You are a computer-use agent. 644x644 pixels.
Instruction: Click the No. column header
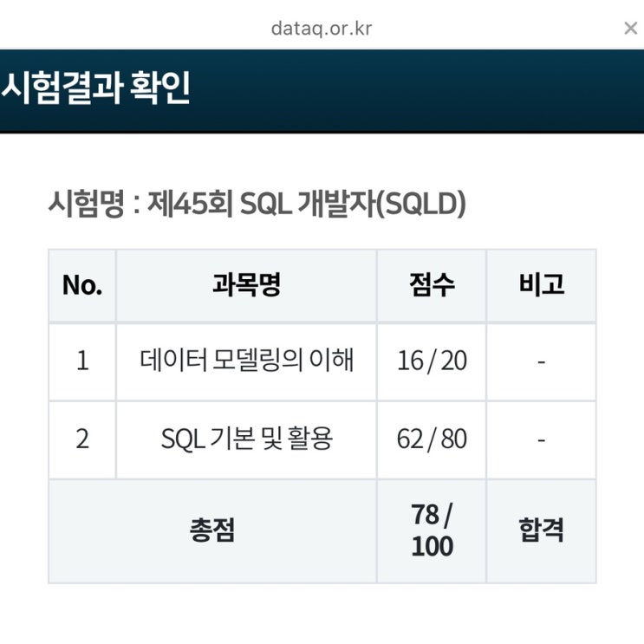click(x=82, y=285)
